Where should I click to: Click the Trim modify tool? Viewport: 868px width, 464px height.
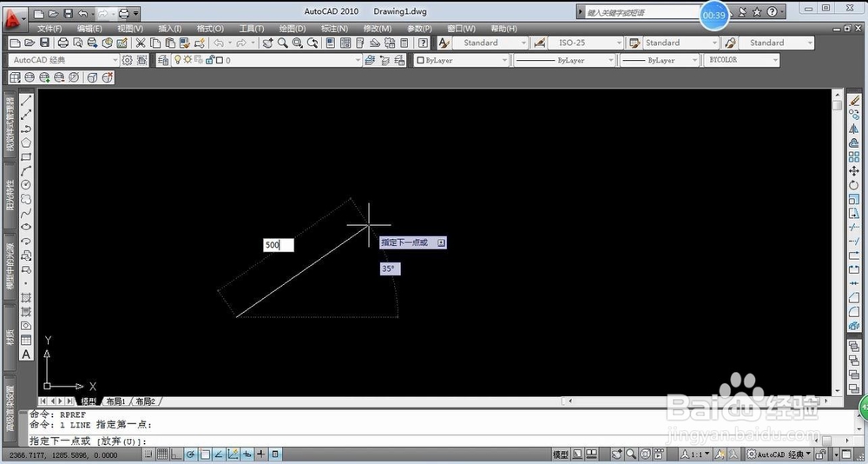click(853, 228)
